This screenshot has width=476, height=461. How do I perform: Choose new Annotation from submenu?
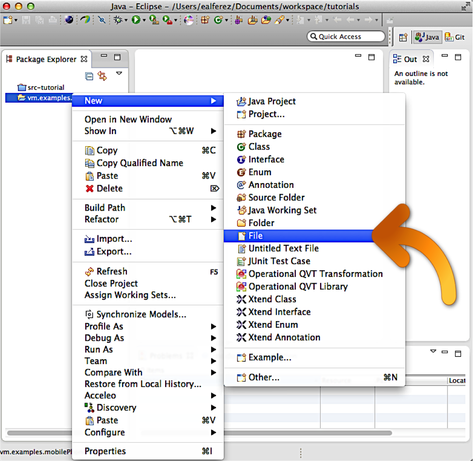click(x=314, y=185)
